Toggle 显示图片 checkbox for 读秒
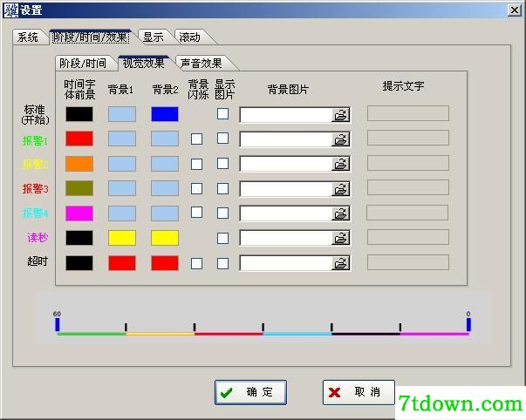The height and width of the screenshot is (420, 526). (222, 238)
